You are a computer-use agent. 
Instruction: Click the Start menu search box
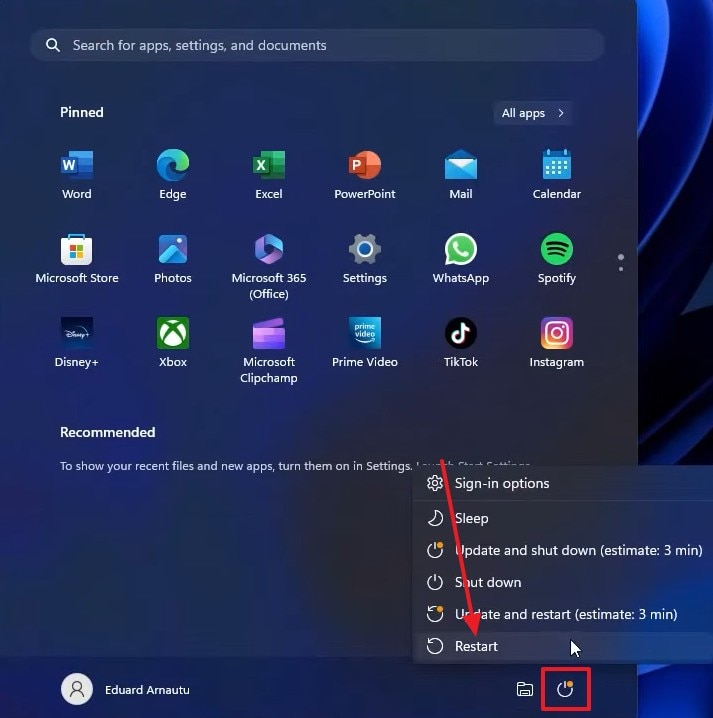(x=317, y=45)
